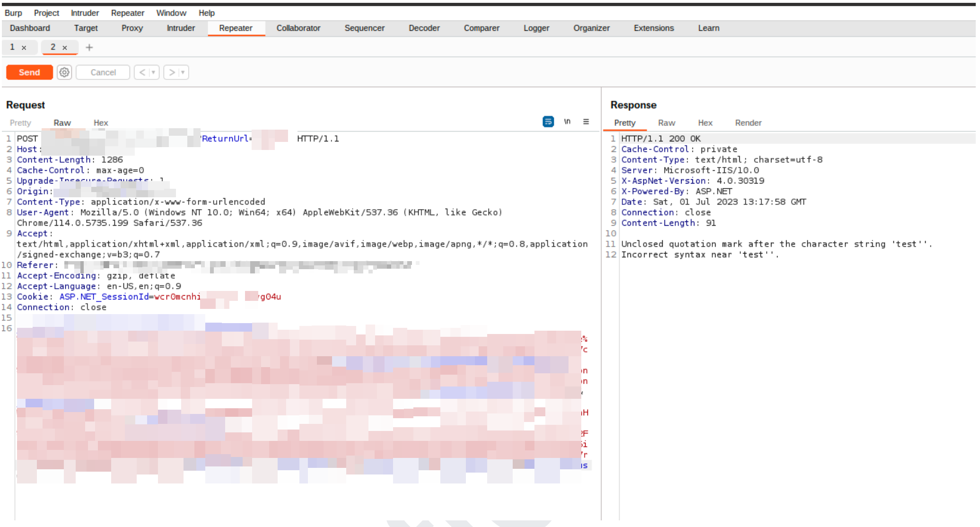Viewport: 980px width, 527px height.
Task: Switch to the Learn tab
Action: pyautogui.click(x=709, y=28)
